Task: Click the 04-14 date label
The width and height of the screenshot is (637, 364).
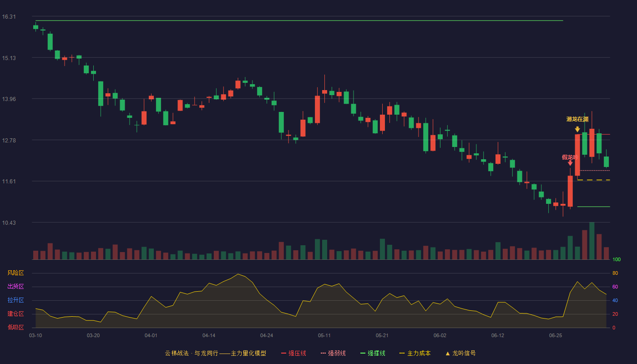Action: tap(209, 335)
